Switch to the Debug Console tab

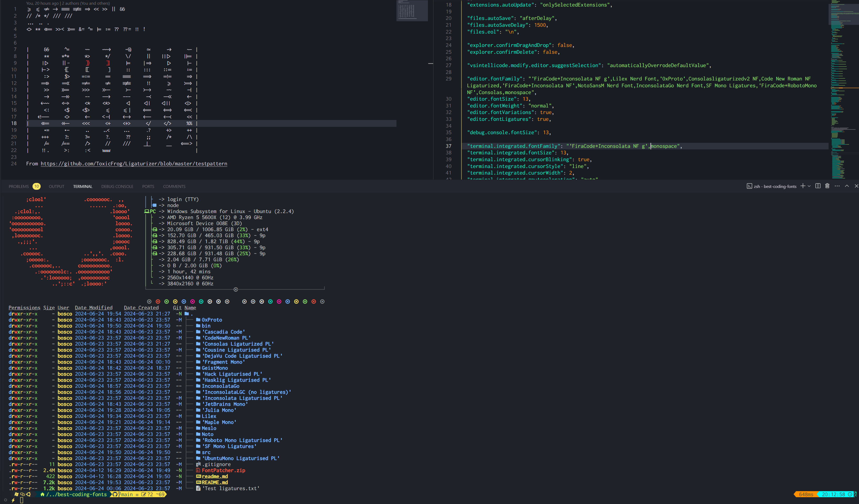[117, 186]
